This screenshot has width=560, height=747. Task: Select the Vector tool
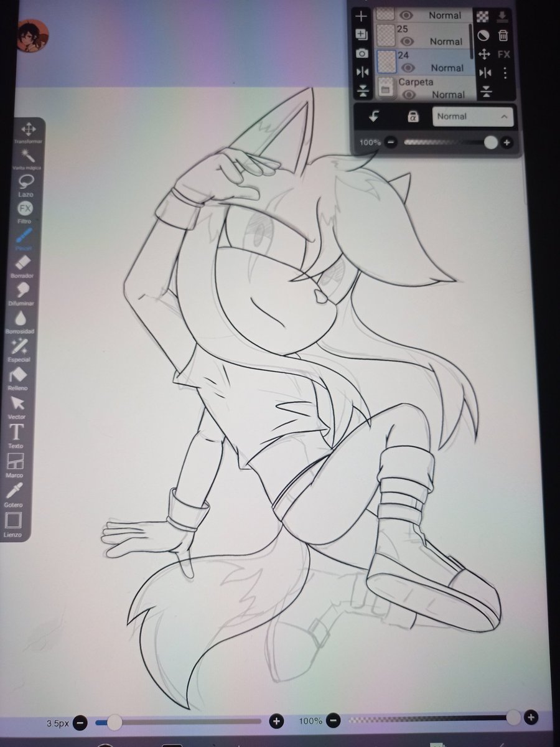[x=17, y=408]
